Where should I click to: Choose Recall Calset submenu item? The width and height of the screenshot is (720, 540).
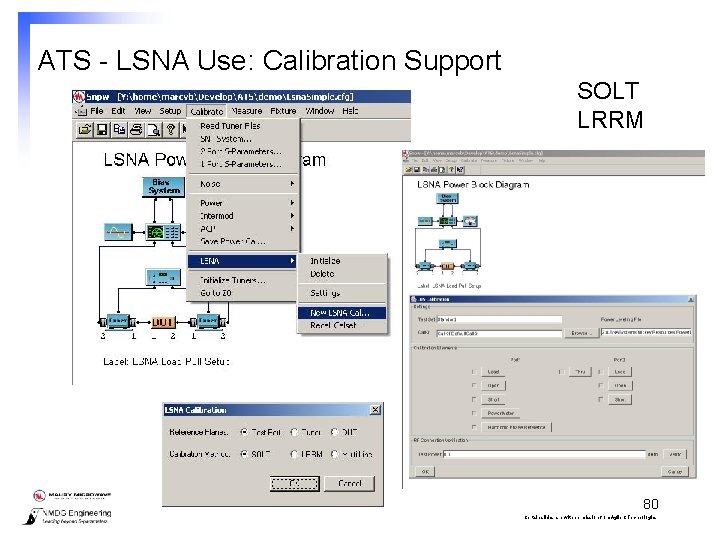(x=342, y=325)
